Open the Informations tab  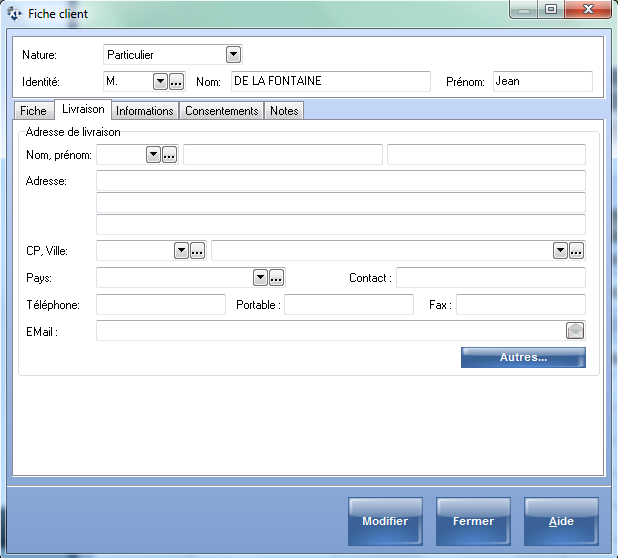click(x=145, y=111)
